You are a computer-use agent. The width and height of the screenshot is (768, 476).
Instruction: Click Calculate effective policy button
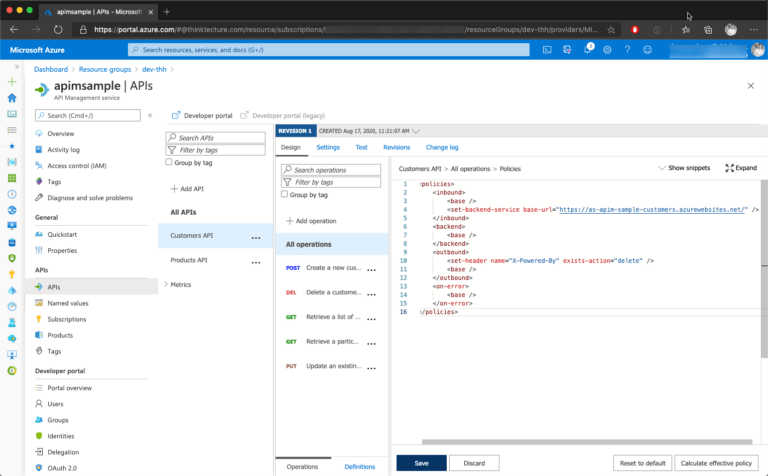[x=716, y=463]
